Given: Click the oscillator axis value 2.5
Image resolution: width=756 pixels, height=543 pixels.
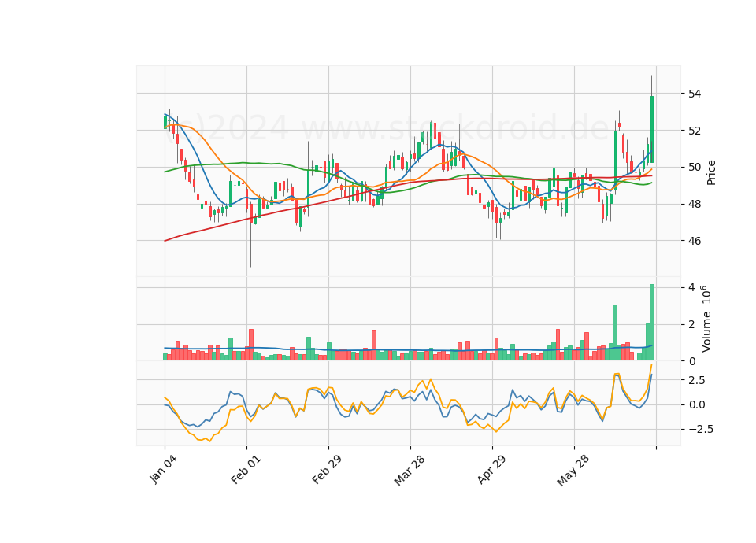Looking at the screenshot, I should click(695, 380).
